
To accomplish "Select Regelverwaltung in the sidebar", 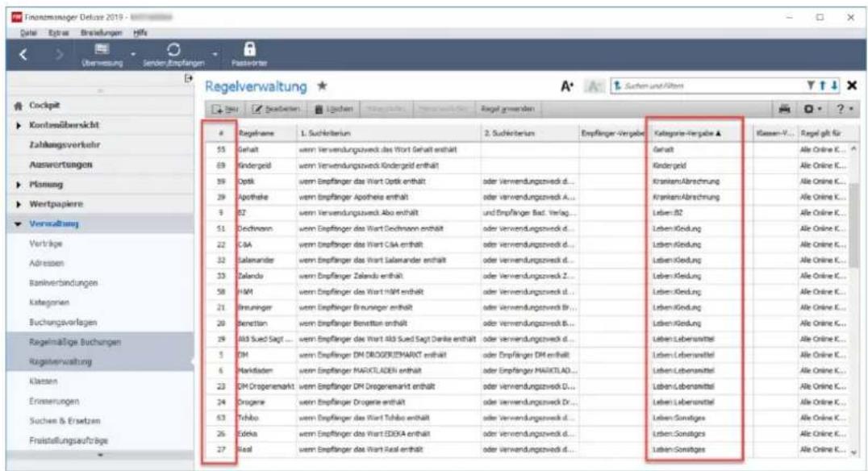I will click(61, 362).
